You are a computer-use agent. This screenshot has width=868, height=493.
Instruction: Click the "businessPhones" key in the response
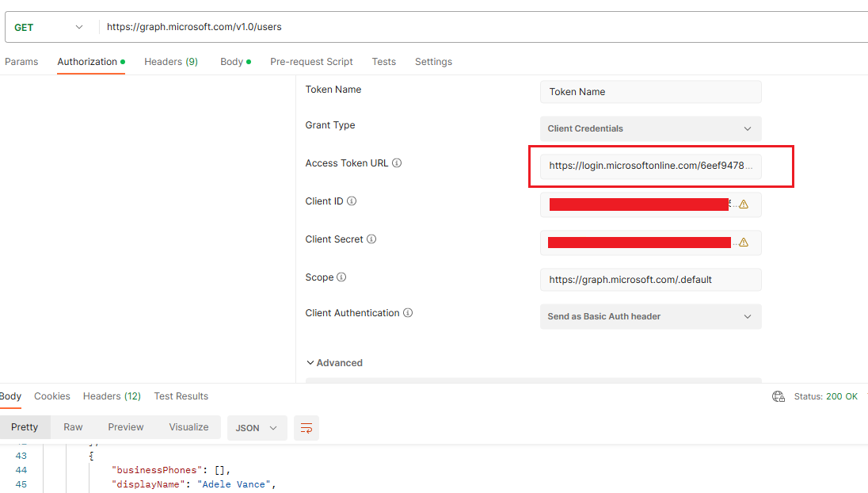157,470
